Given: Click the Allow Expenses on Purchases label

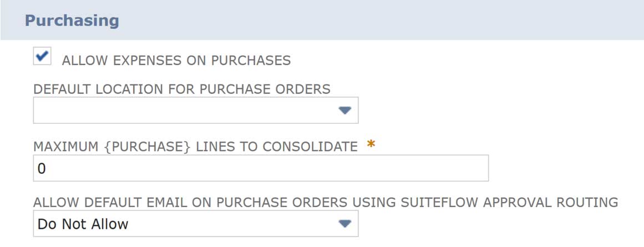Looking at the screenshot, I should [x=176, y=61].
